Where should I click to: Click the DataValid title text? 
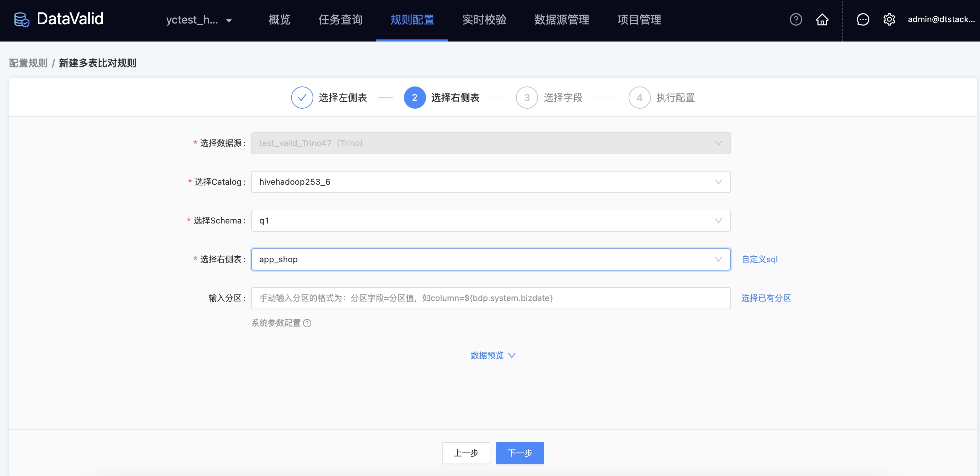tap(70, 19)
